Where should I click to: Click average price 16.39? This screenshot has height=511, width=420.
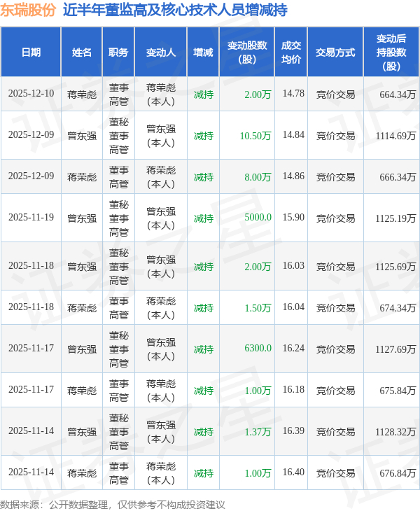[293, 430]
